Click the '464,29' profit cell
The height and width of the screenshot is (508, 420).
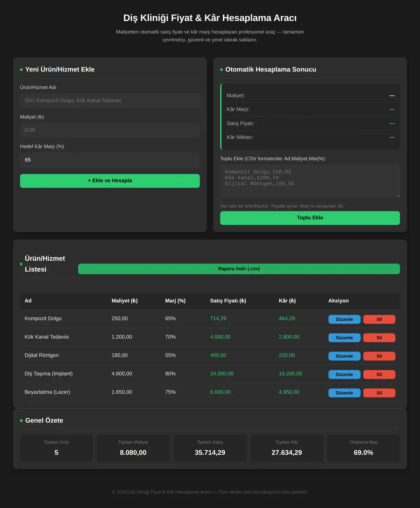pyautogui.click(x=287, y=318)
